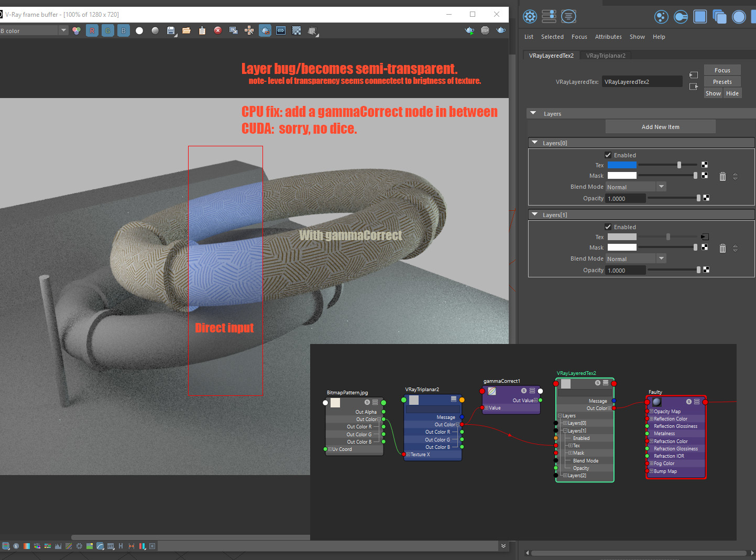756x560 pixels.
Task: Collapse the Layers[1] section
Action: pos(535,214)
